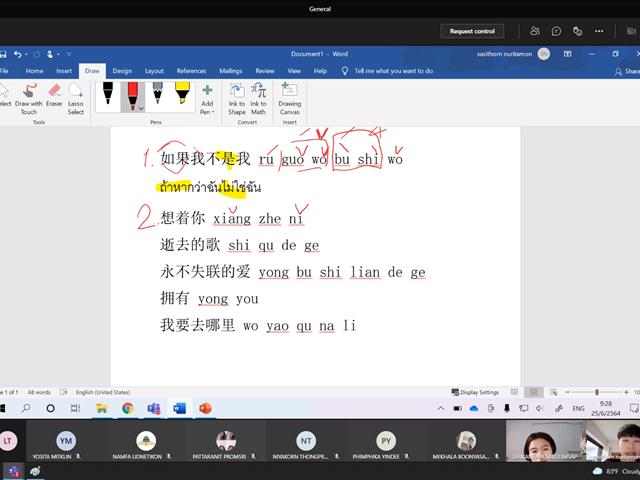Open the Teams chat icon

(x=556, y=31)
